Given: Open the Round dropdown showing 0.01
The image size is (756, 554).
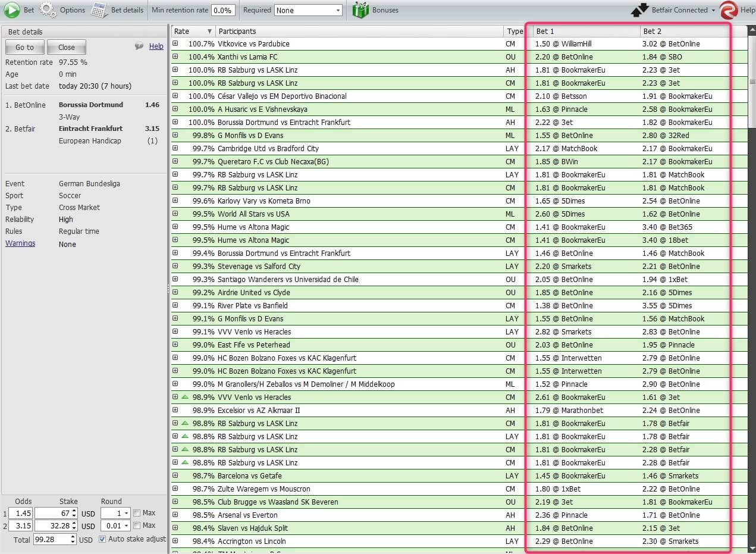Looking at the screenshot, I should point(115,526).
